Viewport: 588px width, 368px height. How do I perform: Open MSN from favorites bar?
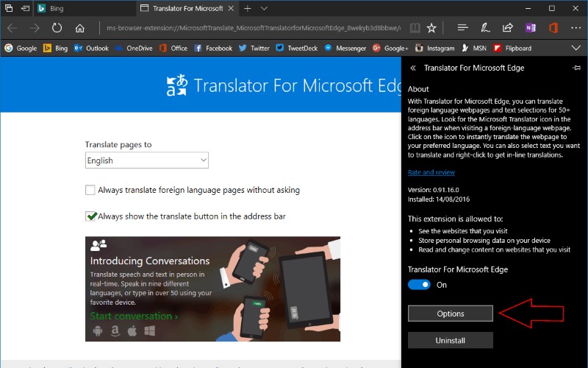(474, 48)
